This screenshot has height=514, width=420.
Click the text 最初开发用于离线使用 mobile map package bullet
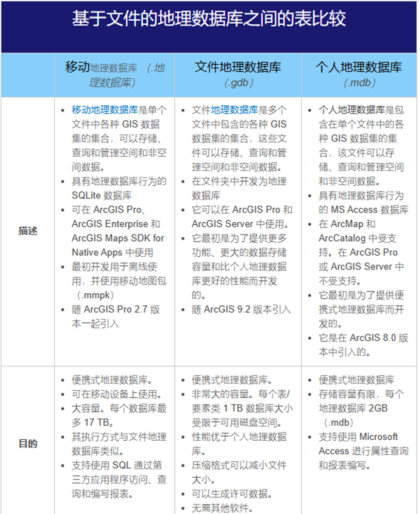(x=119, y=281)
